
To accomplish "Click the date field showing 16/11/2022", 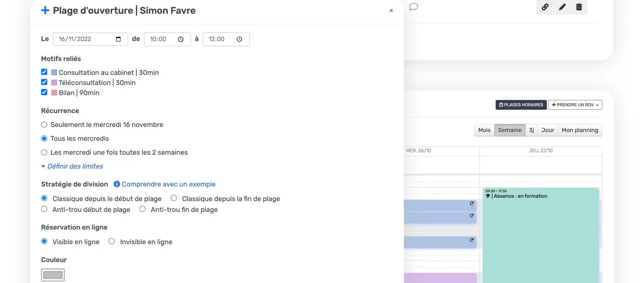I will [x=90, y=39].
